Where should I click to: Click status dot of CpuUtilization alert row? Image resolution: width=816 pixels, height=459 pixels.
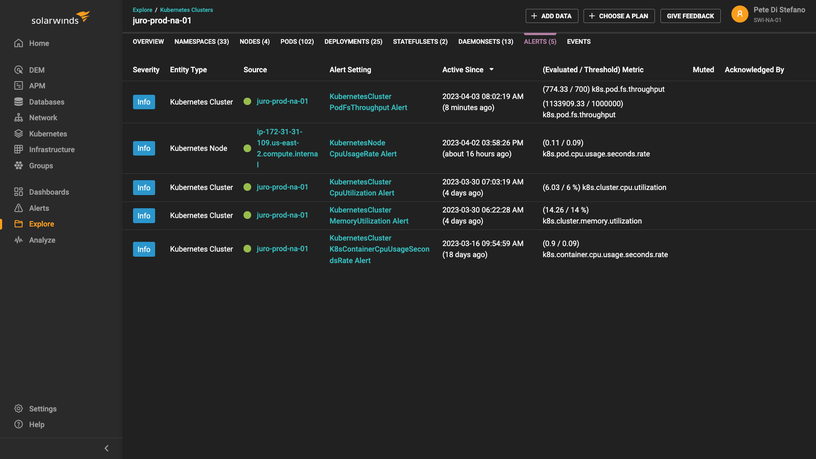pos(247,187)
